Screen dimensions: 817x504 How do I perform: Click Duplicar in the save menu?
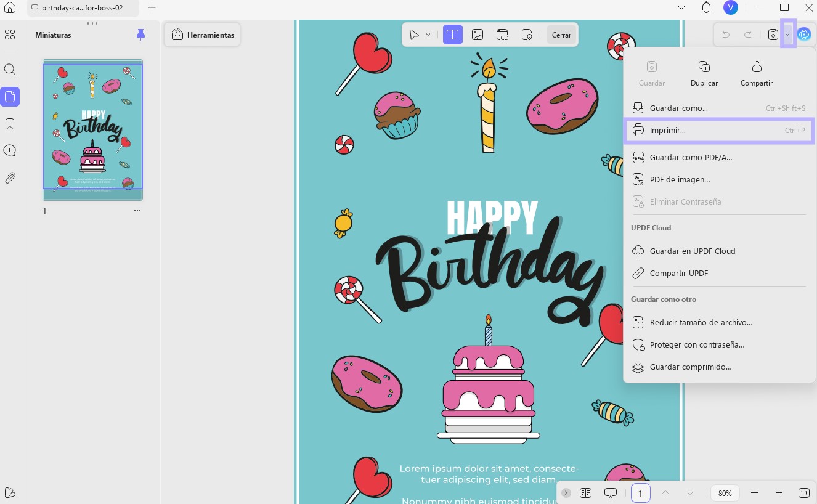[704, 73]
